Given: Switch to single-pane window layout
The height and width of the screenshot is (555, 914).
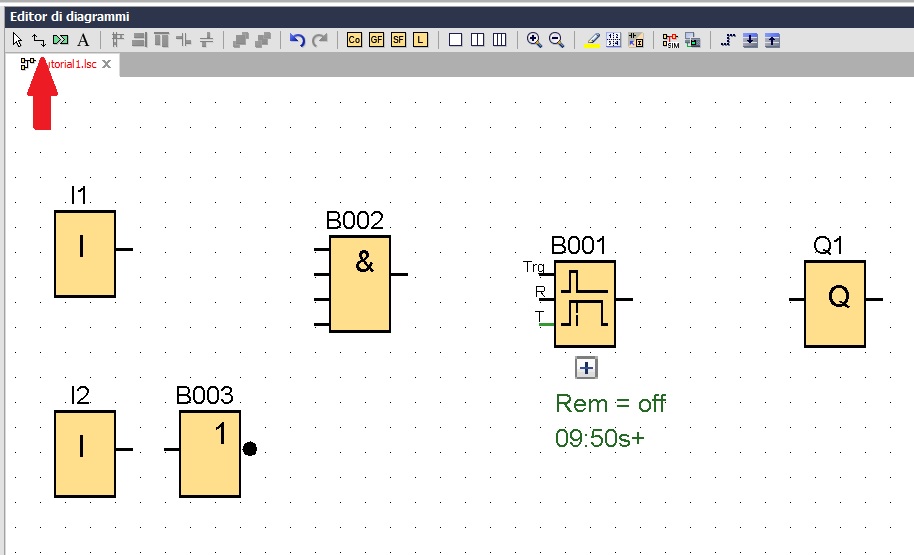Looking at the screenshot, I should point(455,40).
